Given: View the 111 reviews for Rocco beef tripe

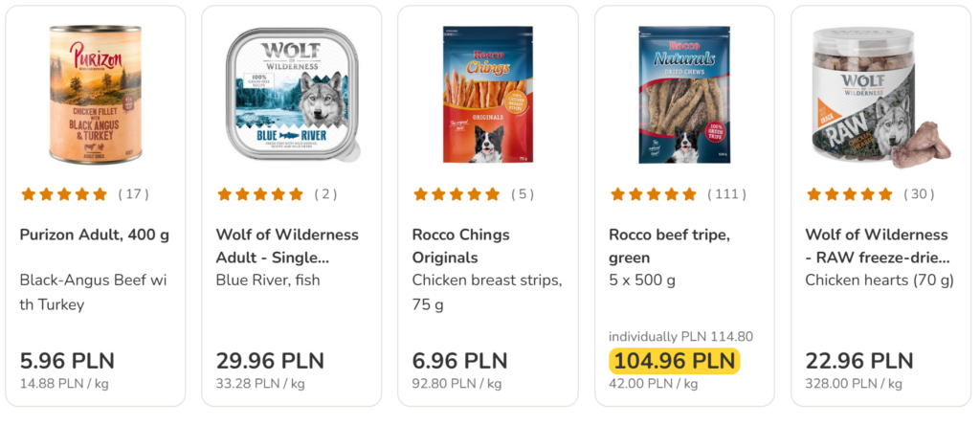Looking at the screenshot, I should pos(726,194).
